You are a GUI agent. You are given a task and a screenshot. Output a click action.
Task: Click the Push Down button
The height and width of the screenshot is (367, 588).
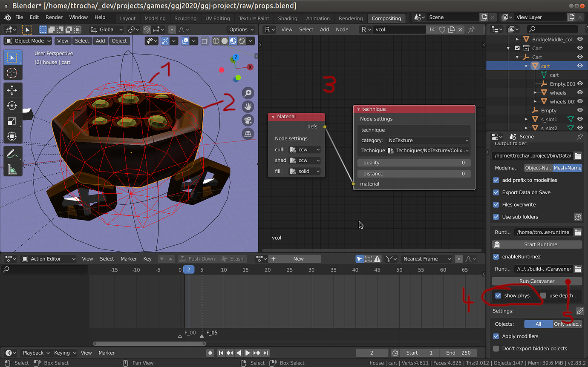pyautogui.click(x=197, y=259)
